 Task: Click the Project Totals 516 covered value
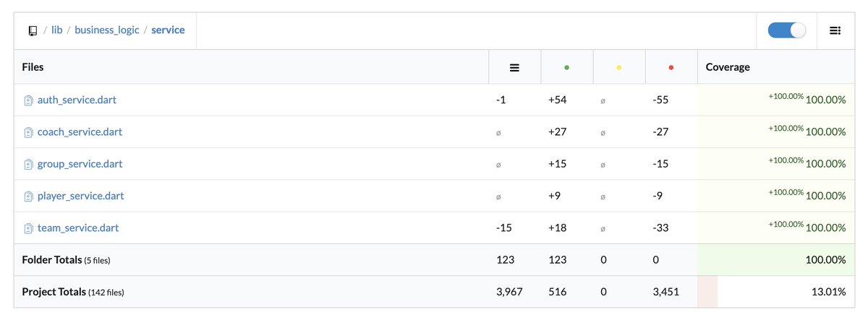557,292
